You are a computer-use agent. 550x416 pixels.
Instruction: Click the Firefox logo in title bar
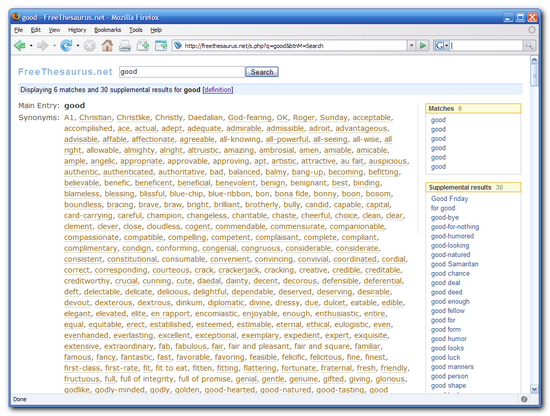(x=16, y=17)
